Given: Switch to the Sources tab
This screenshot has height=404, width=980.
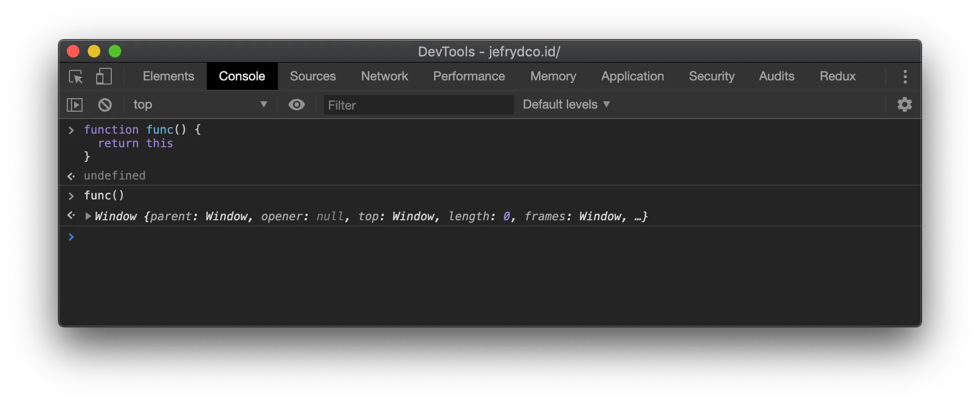Looking at the screenshot, I should [312, 76].
